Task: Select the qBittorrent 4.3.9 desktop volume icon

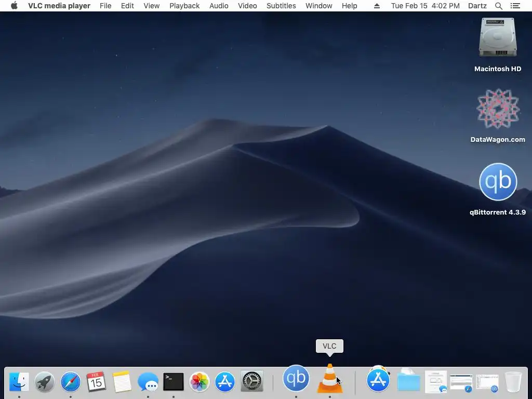Action: [x=498, y=181]
